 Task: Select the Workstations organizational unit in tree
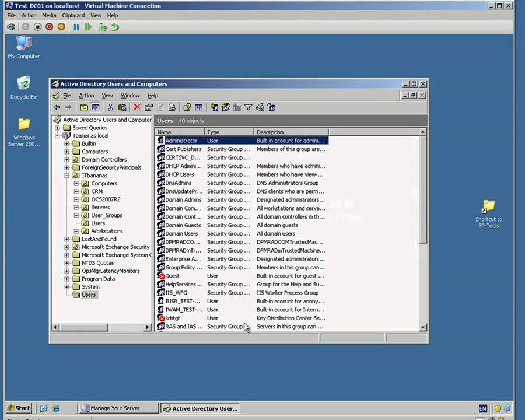click(107, 231)
